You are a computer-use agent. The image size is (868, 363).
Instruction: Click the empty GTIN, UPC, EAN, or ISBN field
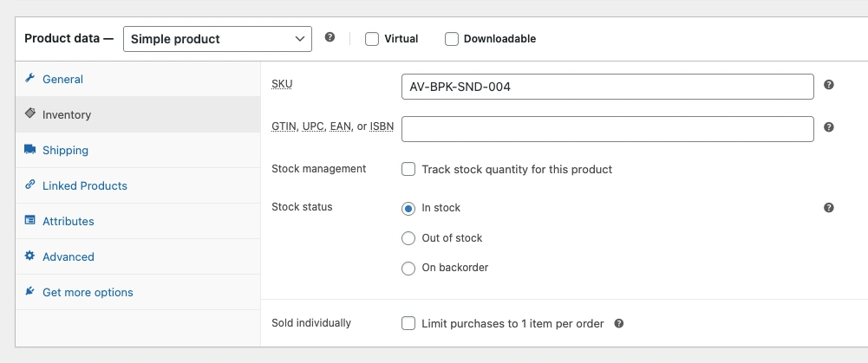[x=607, y=129]
